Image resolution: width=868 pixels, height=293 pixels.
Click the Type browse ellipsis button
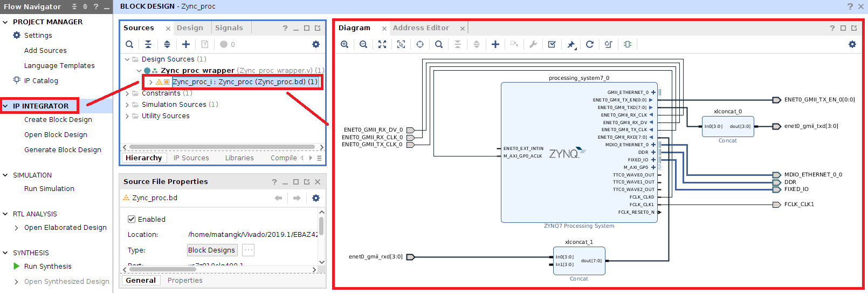(248, 250)
